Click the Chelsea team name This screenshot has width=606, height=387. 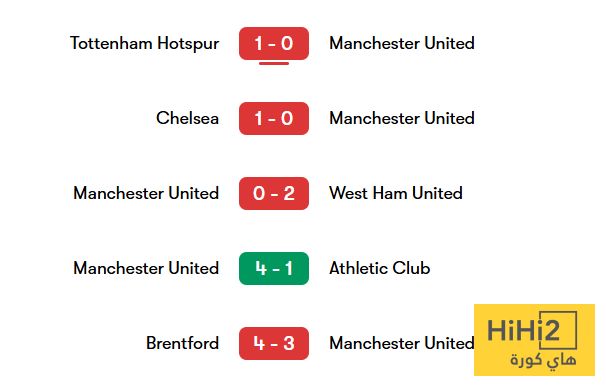[x=187, y=118]
